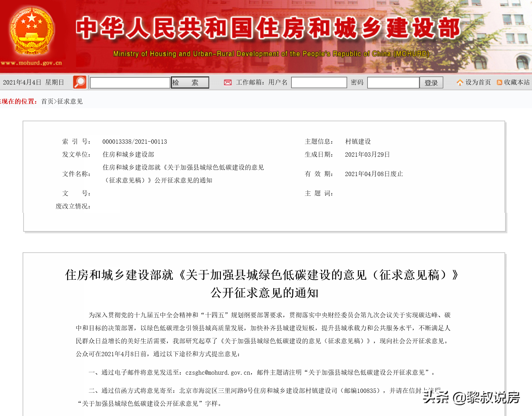This screenshot has height=416, width=532.
Task: Click the English ministry name subtitle
Action: pos(271,54)
